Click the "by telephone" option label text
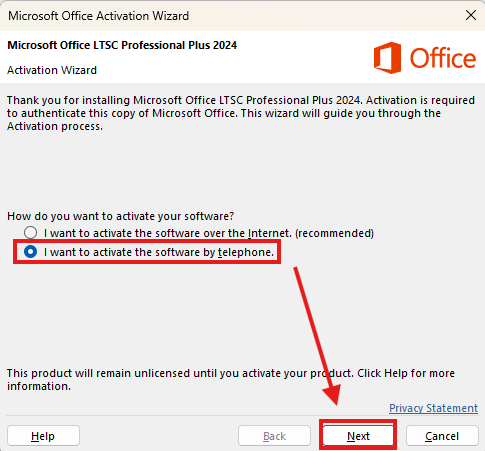Viewport: 485px width, 451px height. 159,252
